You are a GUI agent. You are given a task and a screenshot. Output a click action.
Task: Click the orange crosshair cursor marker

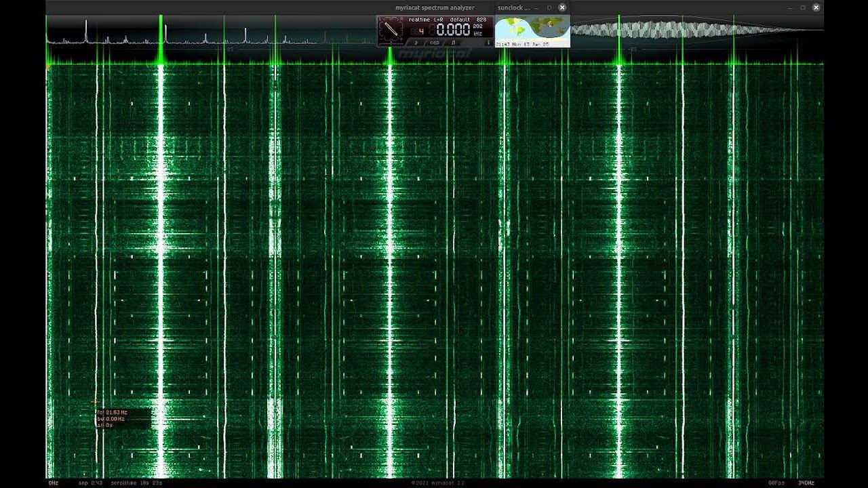coord(96,402)
